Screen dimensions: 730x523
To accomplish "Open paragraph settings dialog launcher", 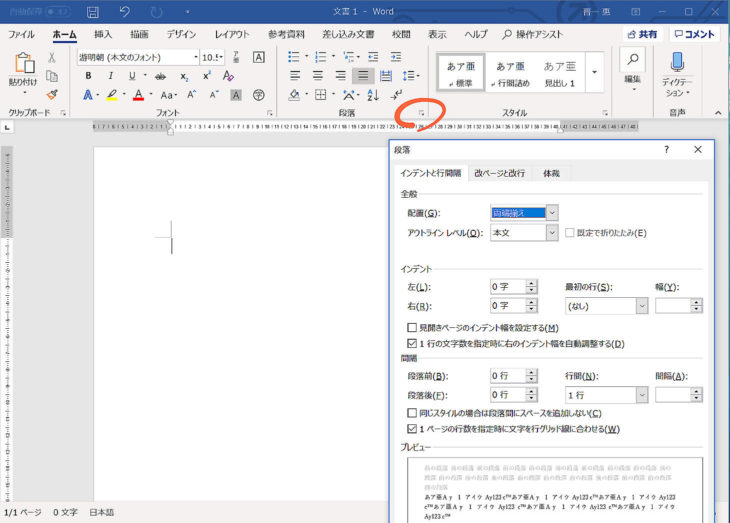I will point(422,114).
